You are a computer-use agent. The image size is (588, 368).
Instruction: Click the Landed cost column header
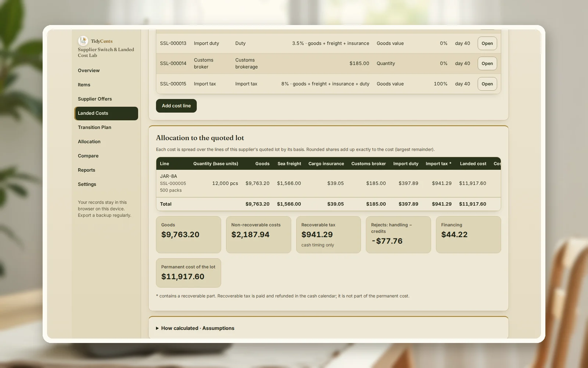click(473, 164)
